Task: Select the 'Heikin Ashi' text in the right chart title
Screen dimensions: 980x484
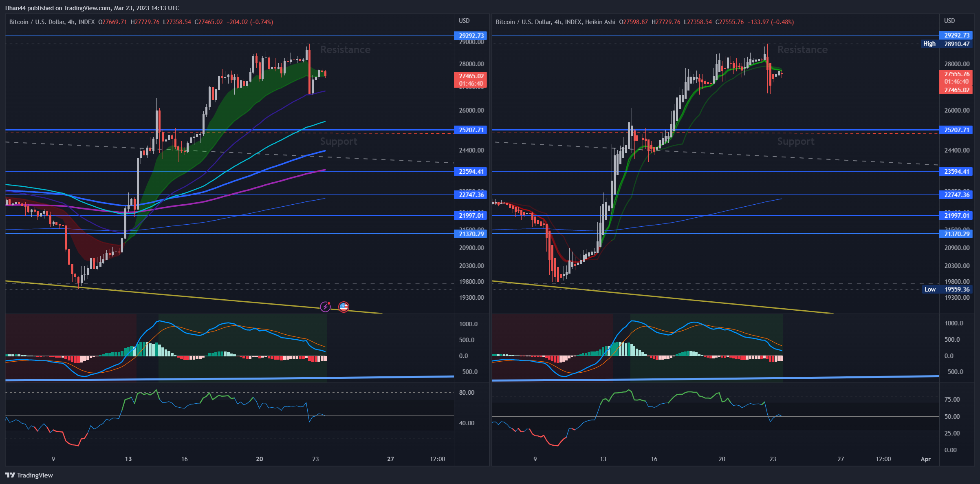Action: [x=600, y=22]
